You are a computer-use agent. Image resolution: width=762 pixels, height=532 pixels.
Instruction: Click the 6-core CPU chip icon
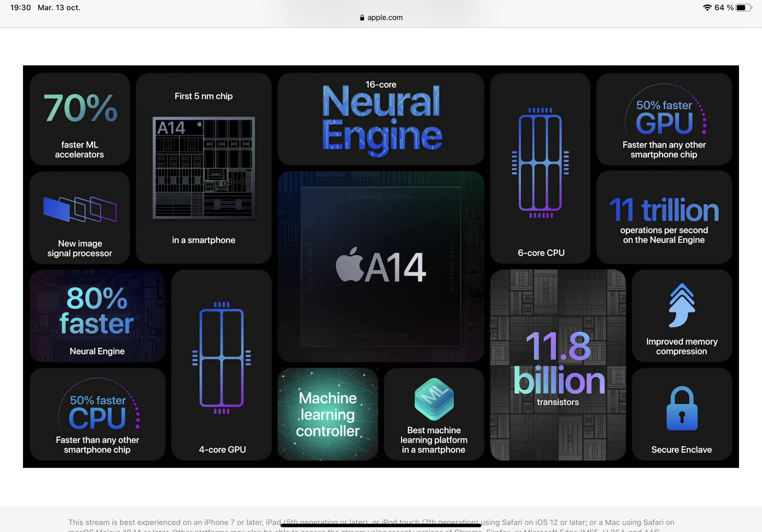[540, 163]
